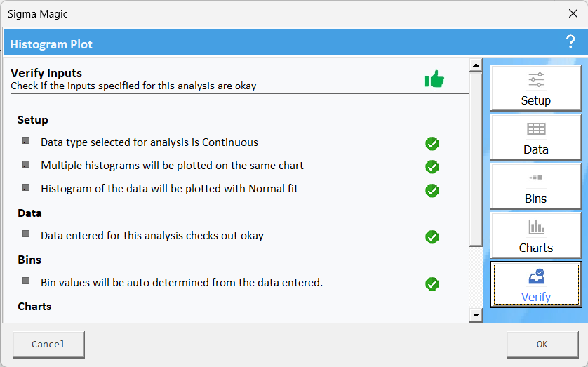Click bullet beside Data type selected line
The width and height of the screenshot is (588, 367).
26,141
